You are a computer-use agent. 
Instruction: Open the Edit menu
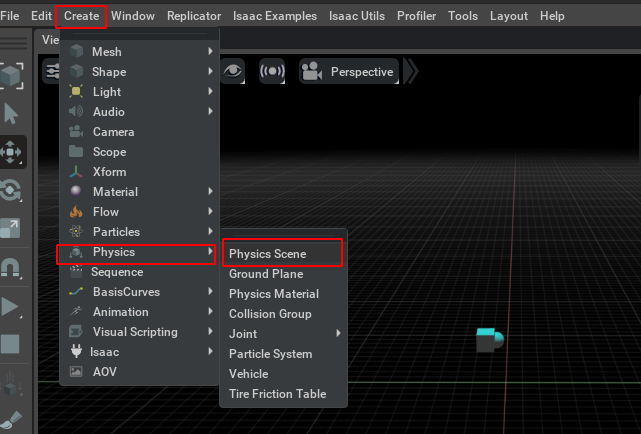pyautogui.click(x=41, y=16)
